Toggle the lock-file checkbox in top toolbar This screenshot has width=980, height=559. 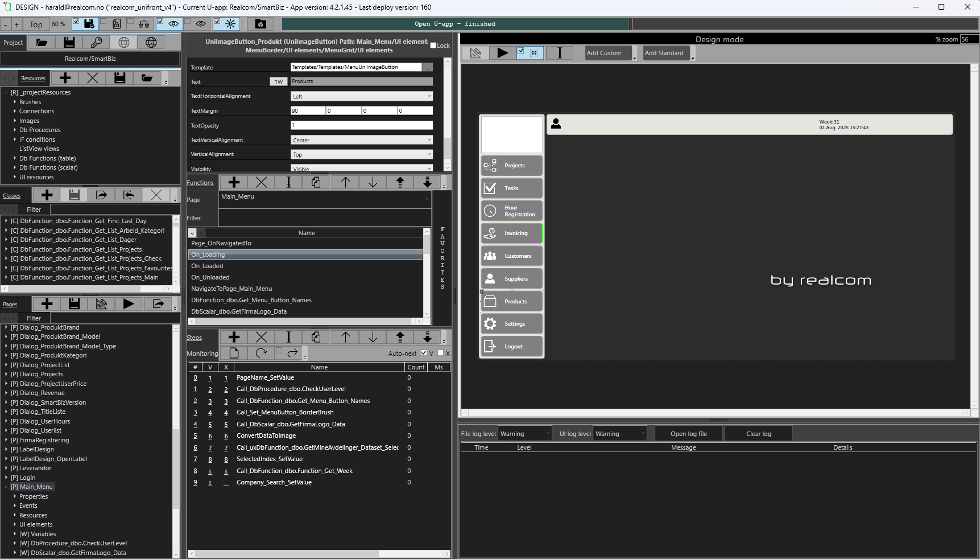(103, 22)
